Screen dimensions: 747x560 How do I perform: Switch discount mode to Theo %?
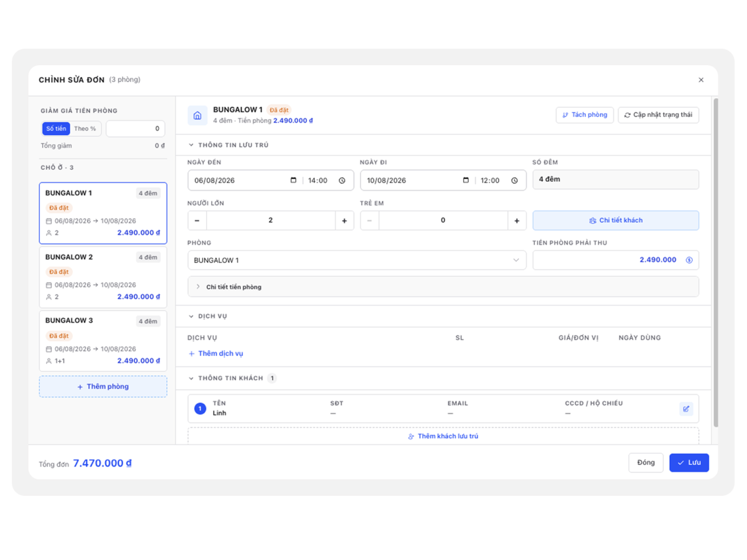point(85,129)
